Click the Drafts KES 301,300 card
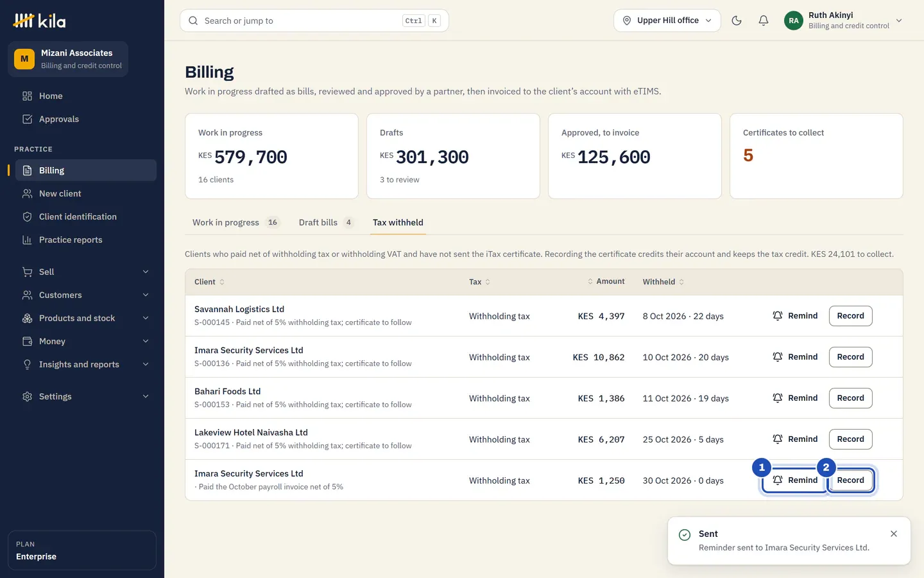 453,156
